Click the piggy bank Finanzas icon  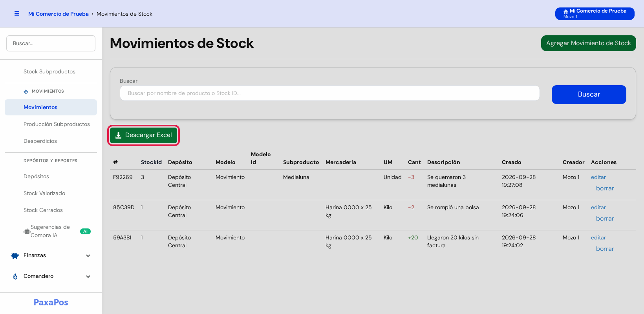(15, 256)
